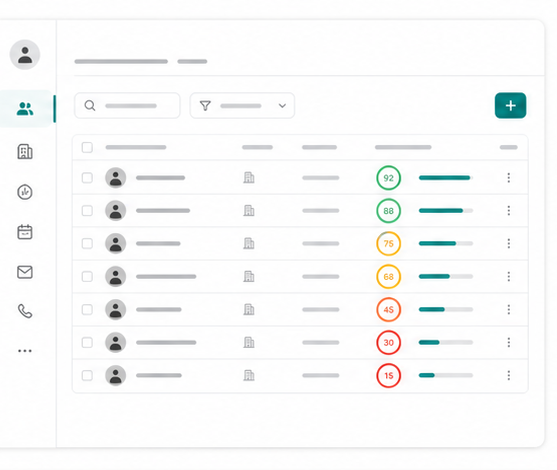Open the Phone calls icon in sidebar
Image resolution: width=557 pixels, height=470 pixels.
(x=25, y=311)
